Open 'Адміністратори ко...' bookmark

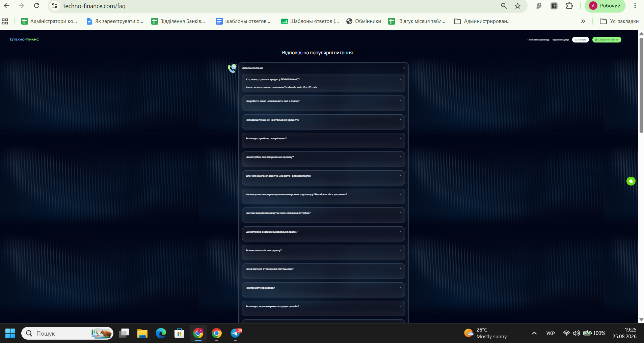coord(49,21)
